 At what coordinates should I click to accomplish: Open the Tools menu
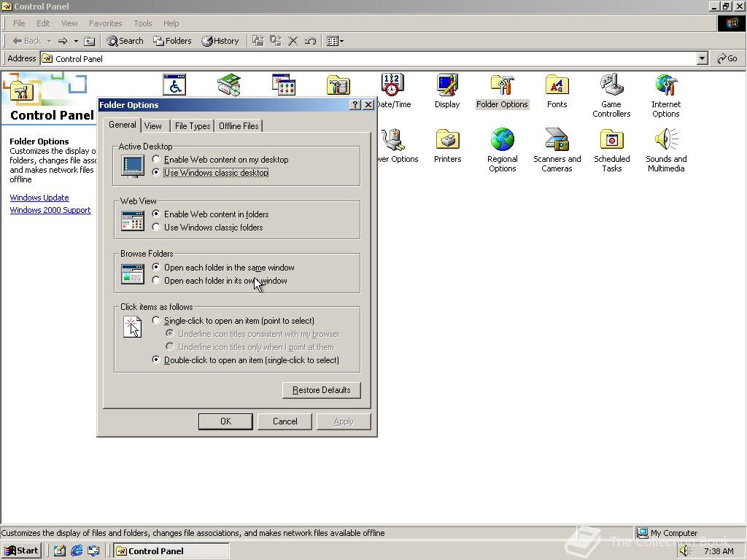(142, 23)
